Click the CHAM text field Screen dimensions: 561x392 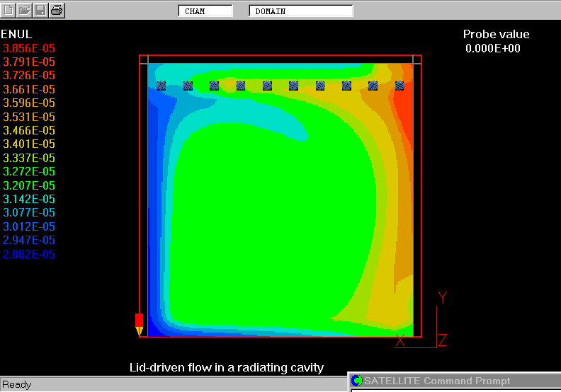pos(205,11)
